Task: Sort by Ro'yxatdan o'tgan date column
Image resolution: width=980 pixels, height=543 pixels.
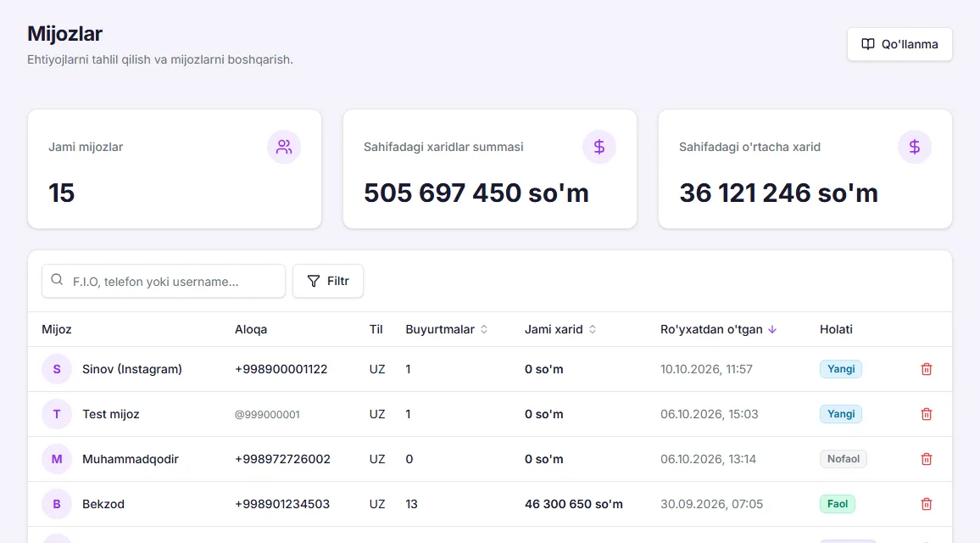Action: click(718, 330)
